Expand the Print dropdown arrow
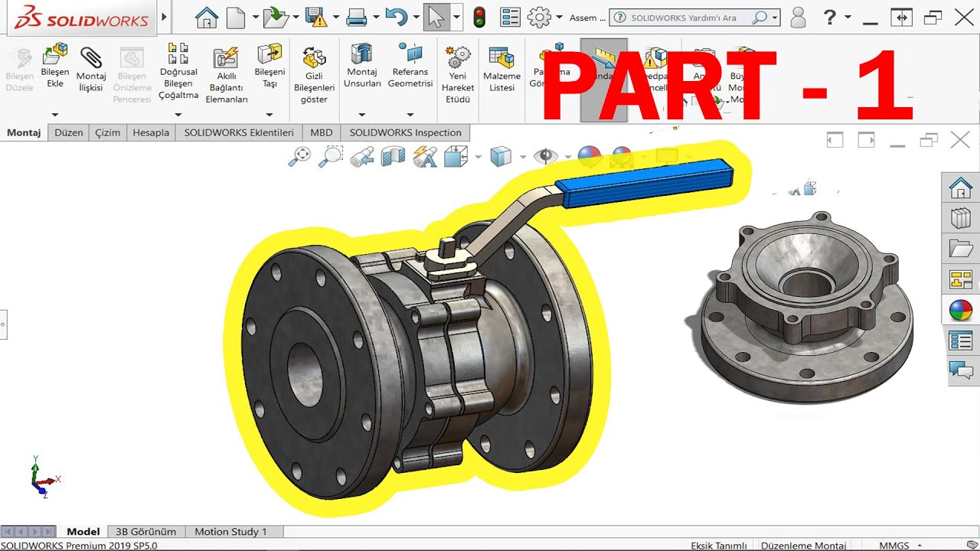 376,17
